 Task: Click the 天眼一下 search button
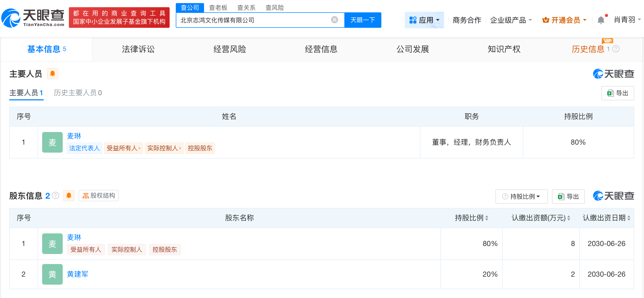(x=363, y=20)
